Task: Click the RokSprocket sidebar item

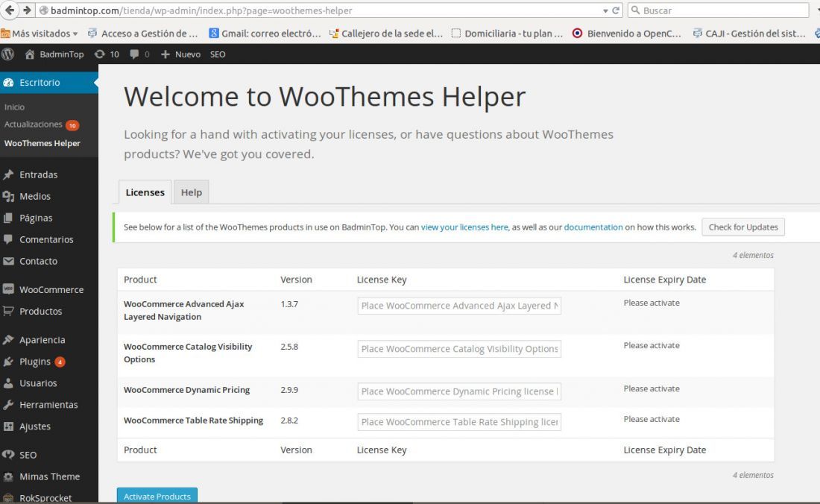Action: tap(45, 498)
